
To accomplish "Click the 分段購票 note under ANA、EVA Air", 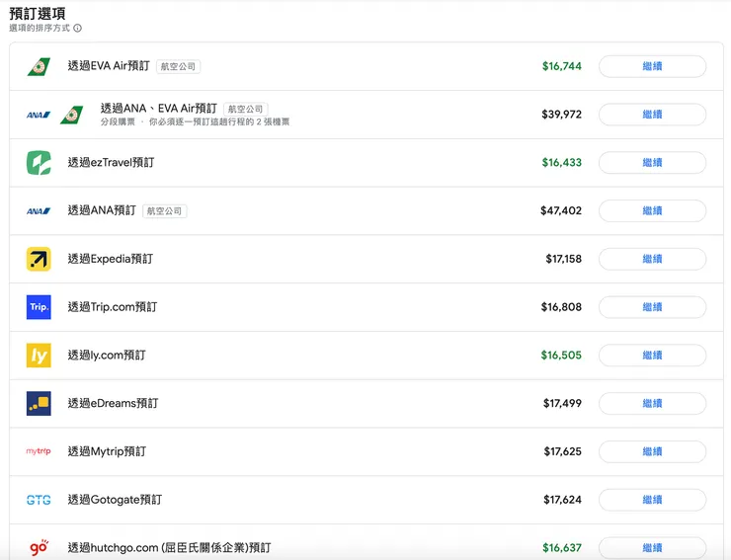I will (x=195, y=122).
